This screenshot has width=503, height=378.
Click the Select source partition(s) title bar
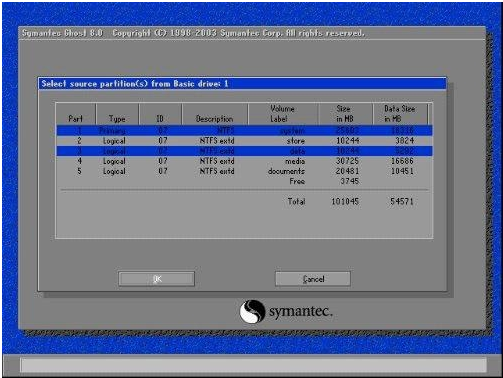coord(242,83)
